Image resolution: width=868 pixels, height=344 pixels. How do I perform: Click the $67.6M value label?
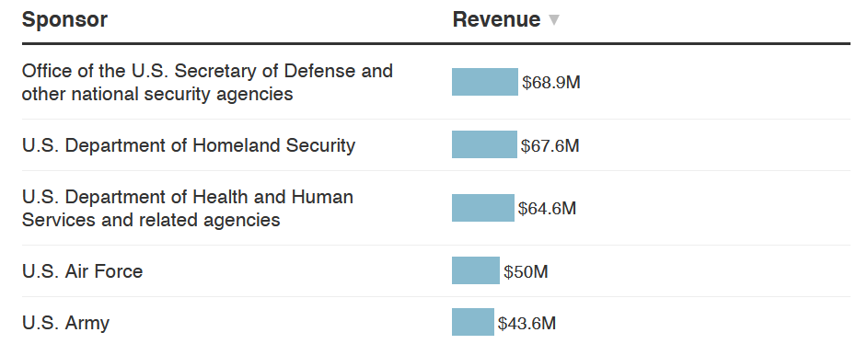click(x=550, y=145)
